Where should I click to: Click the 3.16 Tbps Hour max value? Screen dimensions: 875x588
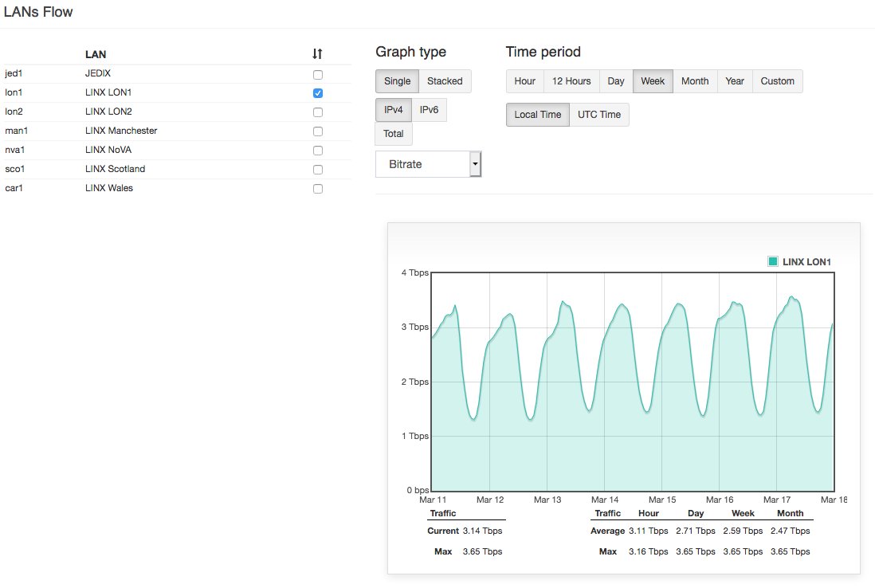[x=649, y=551]
